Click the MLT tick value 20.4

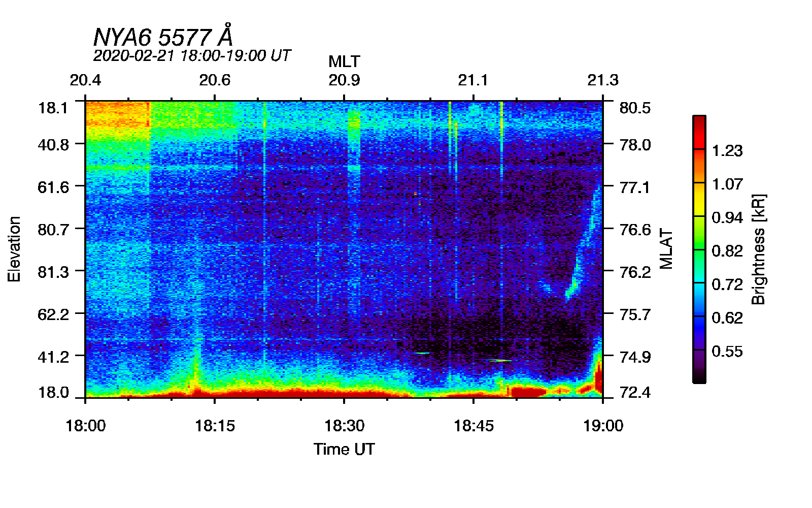[85, 80]
